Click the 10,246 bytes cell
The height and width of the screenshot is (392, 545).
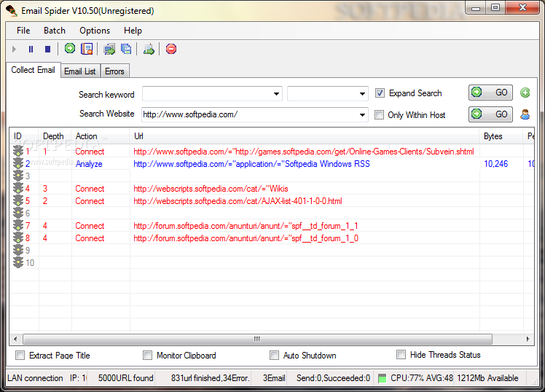click(x=496, y=164)
